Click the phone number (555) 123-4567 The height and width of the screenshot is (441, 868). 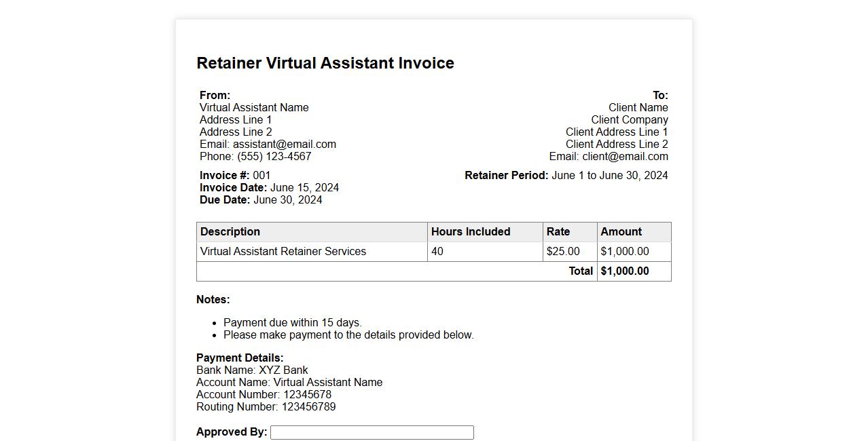(x=274, y=157)
